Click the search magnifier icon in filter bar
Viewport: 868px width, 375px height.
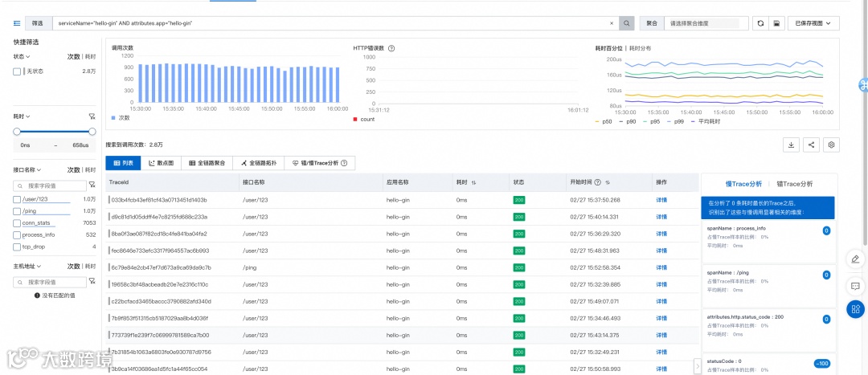coord(626,23)
